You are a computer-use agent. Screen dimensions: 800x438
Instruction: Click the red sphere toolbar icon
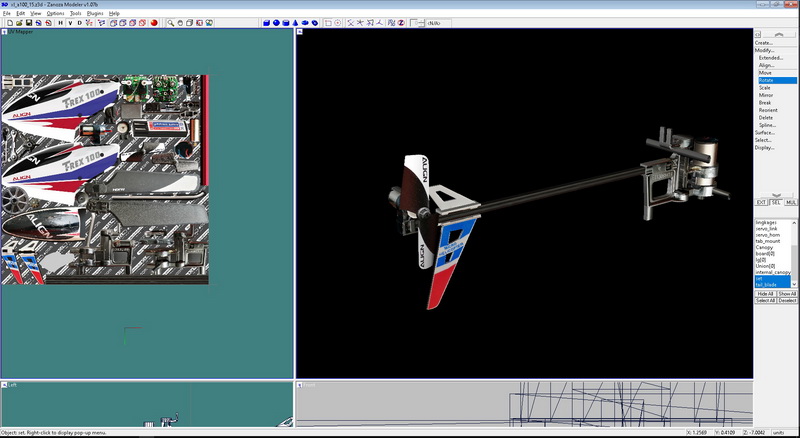pyautogui.click(x=154, y=21)
